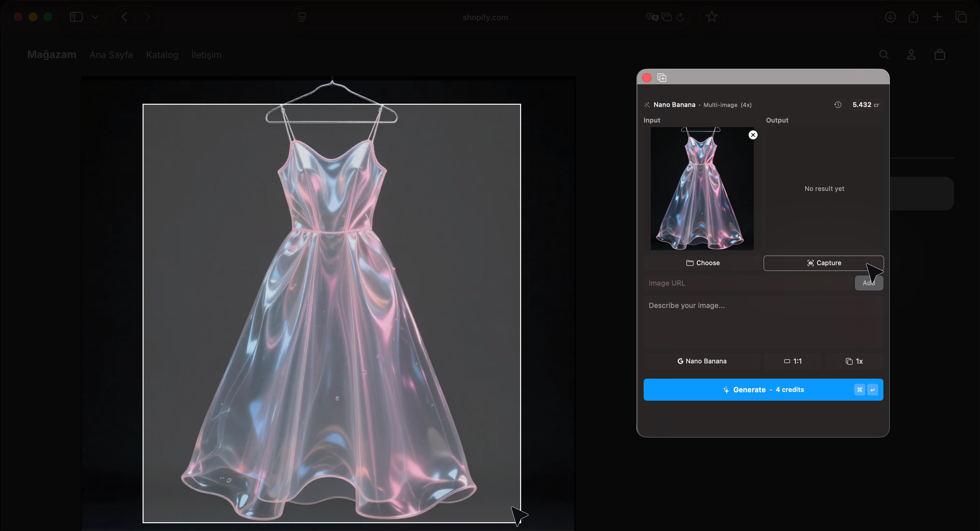Click the new window icon in panel titlebar
980x531 pixels.
(661, 78)
